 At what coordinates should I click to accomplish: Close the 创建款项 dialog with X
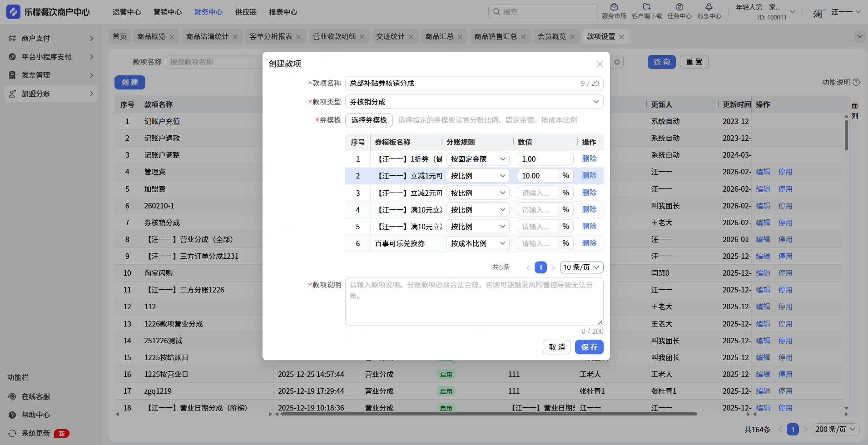pos(600,64)
